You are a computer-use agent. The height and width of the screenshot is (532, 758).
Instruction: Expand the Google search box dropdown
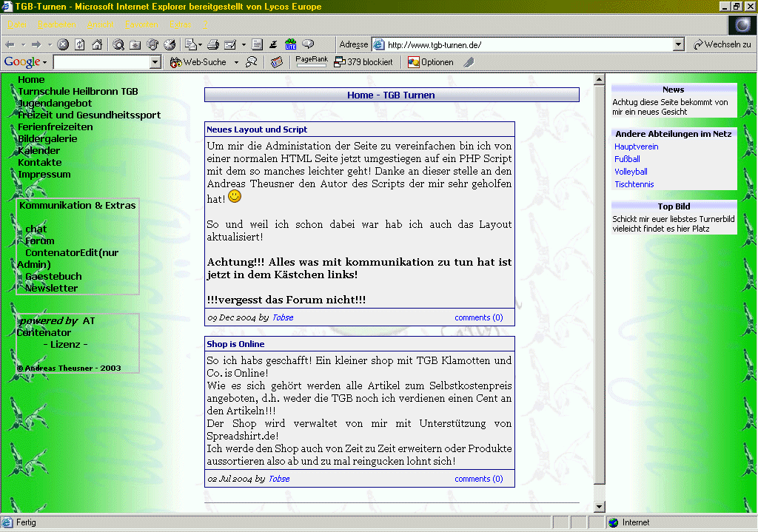click(155, 62)
